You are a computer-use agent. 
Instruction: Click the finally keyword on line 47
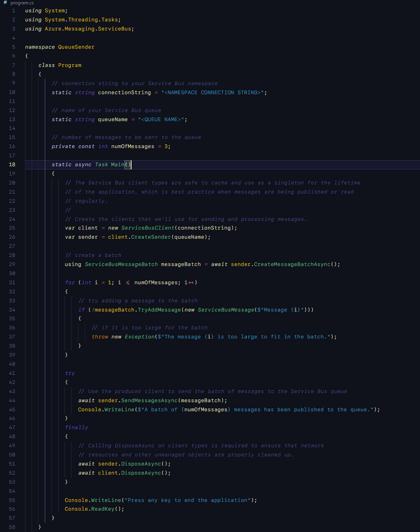pyautogui.click(x=76, y=427)
